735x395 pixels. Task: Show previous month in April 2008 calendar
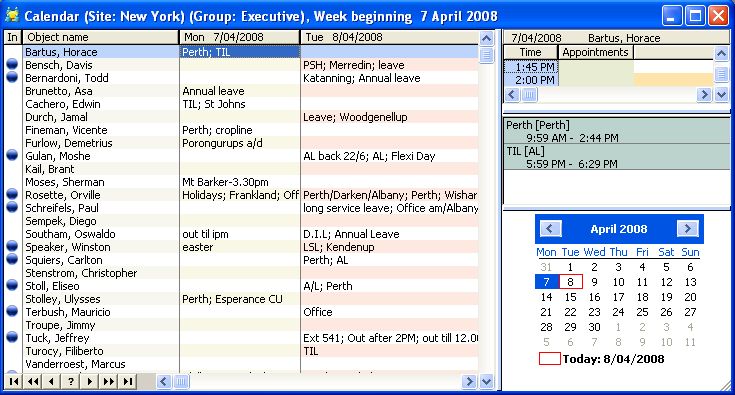tap(550, 229)
